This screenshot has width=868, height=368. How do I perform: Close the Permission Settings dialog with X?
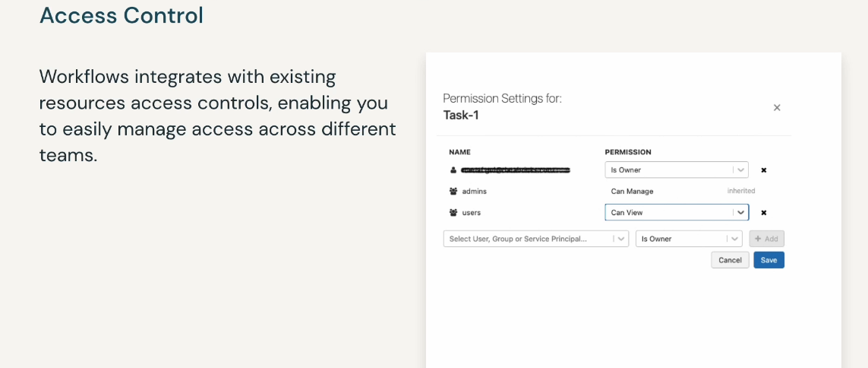click(777, 107)
